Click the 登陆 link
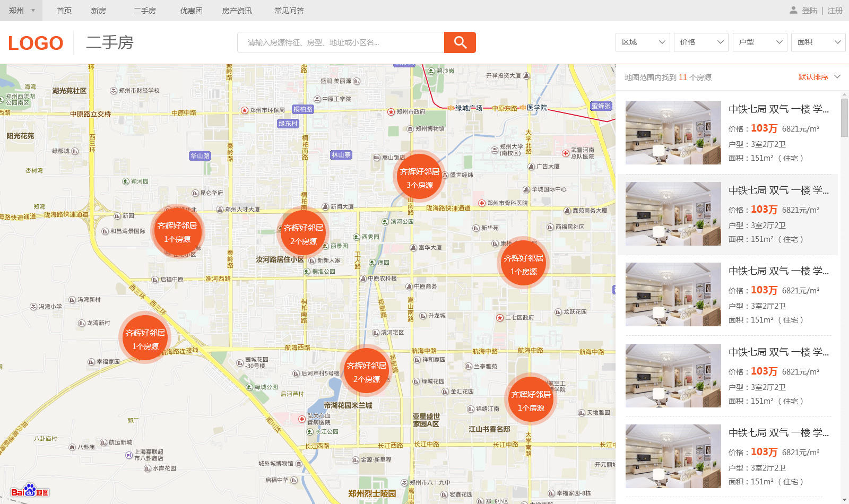 [x=810, y=11]
